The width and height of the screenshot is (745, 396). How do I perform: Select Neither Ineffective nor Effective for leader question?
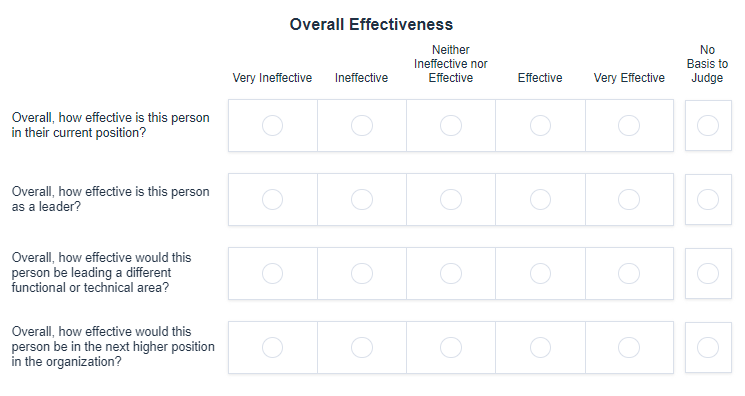(x=451, y=200)
